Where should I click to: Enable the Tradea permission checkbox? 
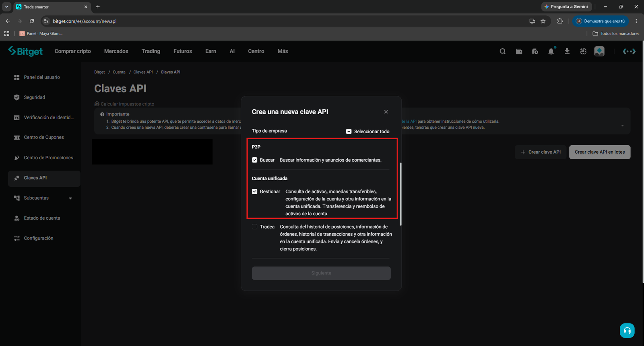click(x=254, y=227)
